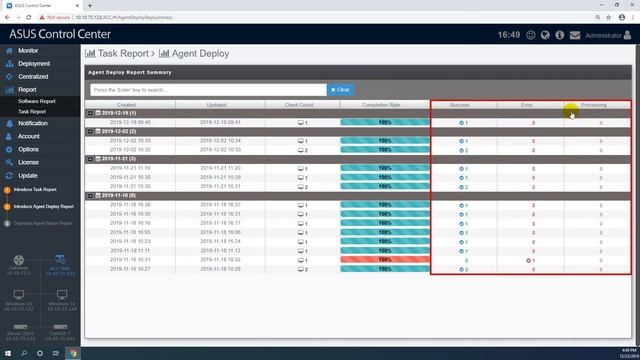Sort by the Error column header
Screen dimensions: 640x360
click(527, 105)
